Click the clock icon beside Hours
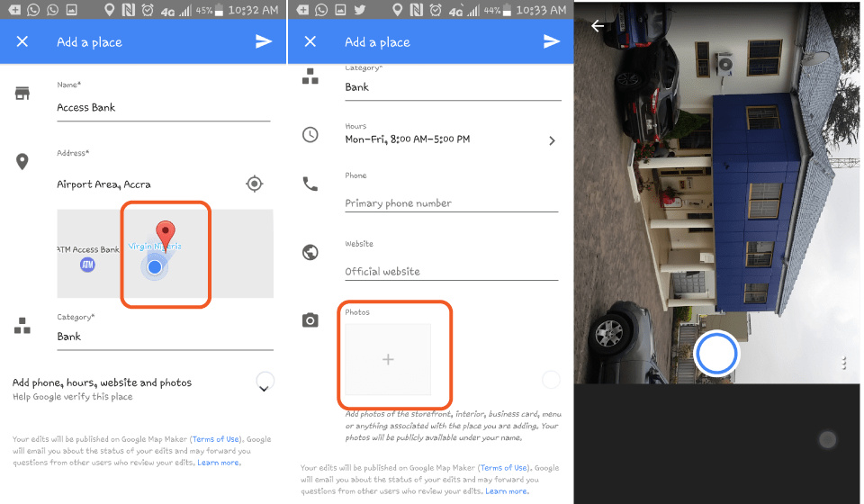 [310, 134]
